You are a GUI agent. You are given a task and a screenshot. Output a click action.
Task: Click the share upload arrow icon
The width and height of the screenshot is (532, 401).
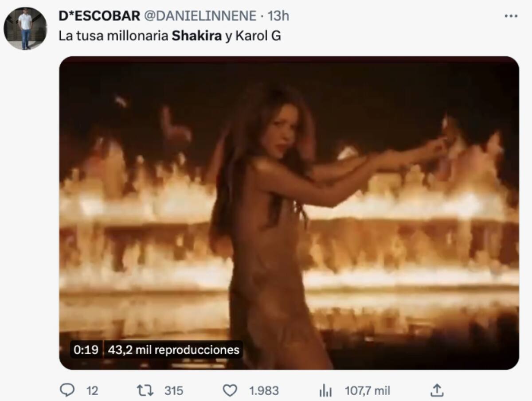click(437, 390)
